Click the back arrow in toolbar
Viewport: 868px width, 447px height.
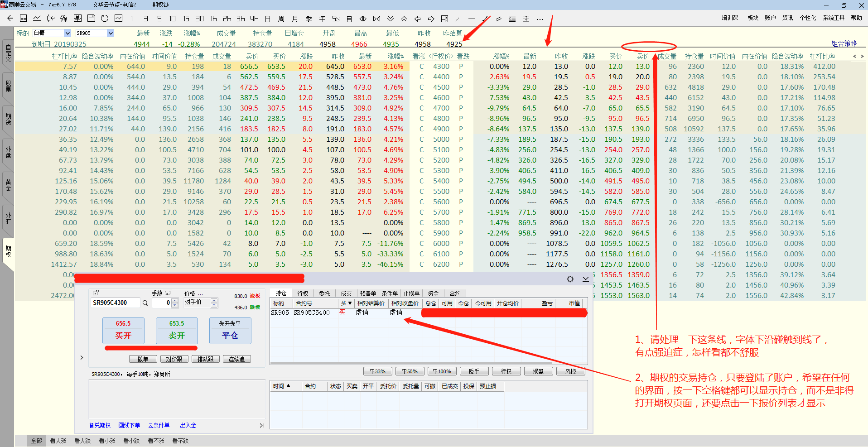point(10,19)
